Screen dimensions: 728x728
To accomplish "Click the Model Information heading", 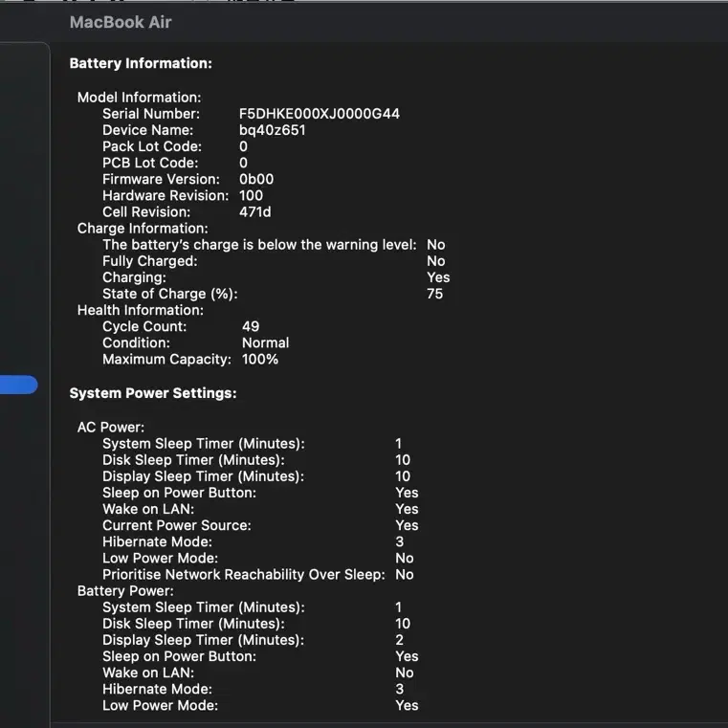I will tap(140, 98).
